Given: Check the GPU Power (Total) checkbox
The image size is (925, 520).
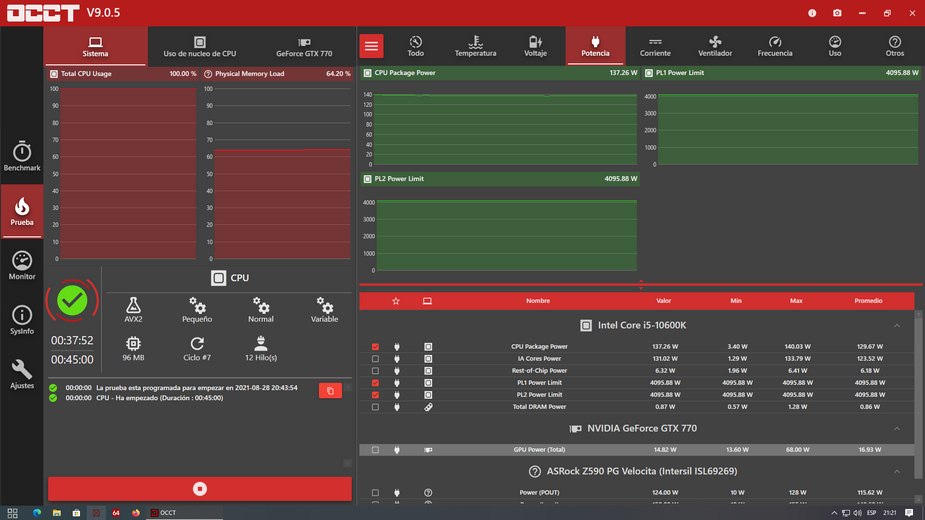Looking at the screenshot, I should pyautogui.click(x=375, y=450).
